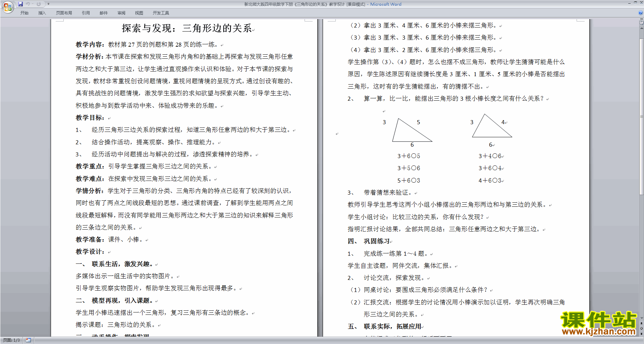The height and width of the screenshot is (344, 644).
Task: Click the Redo icon in quick access toolbar
Action: pos(39,4)
